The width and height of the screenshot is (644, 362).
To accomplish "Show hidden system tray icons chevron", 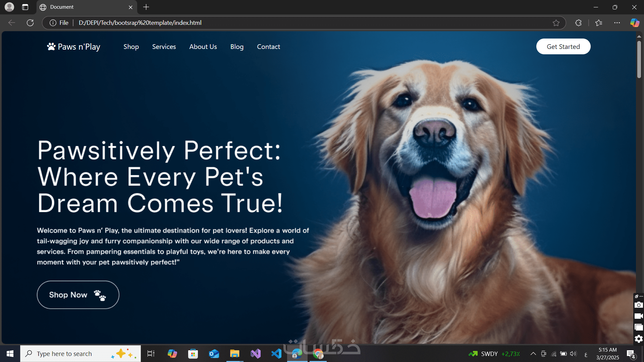I will [533, 354].
